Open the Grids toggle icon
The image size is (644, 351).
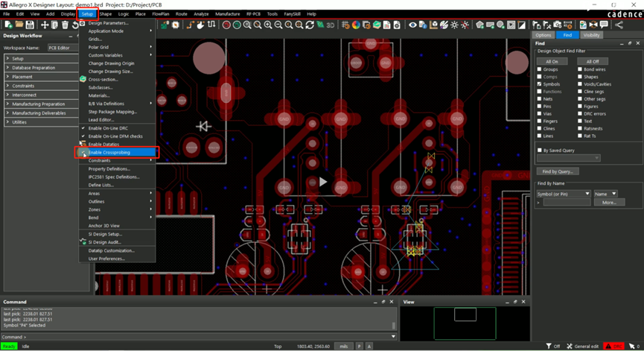pos(345,25)
